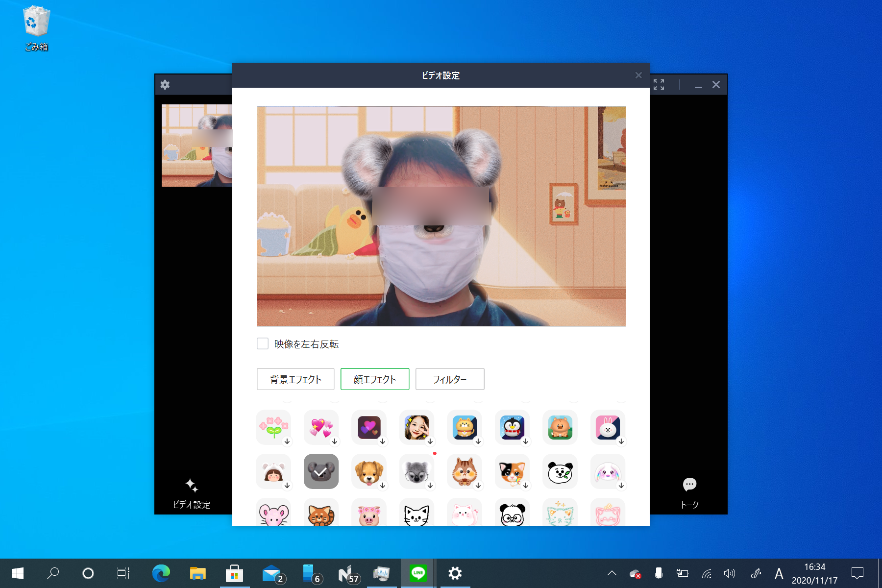Open File Explorer from the taskbar
Screen dimensions: 882x588
coord(197,573)
